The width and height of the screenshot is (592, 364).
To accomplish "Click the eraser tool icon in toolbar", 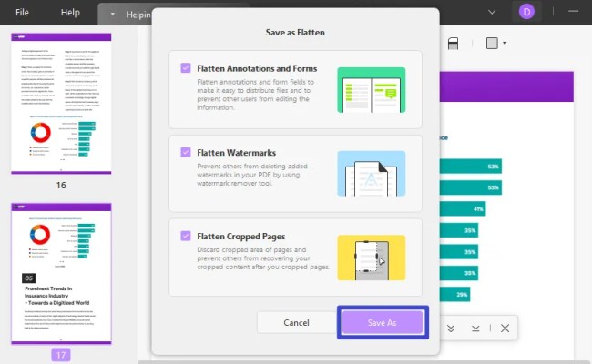I will (453, 44).
